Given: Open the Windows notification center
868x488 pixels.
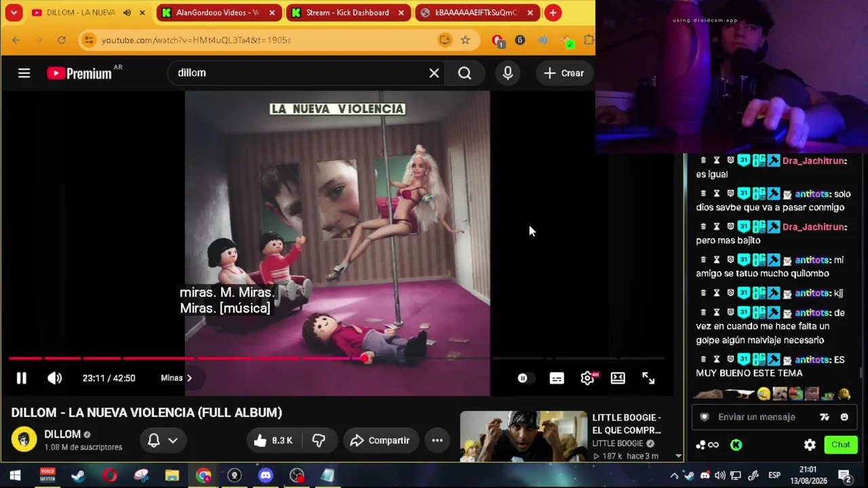Looking at the screenshot, I should pos(845,476).
